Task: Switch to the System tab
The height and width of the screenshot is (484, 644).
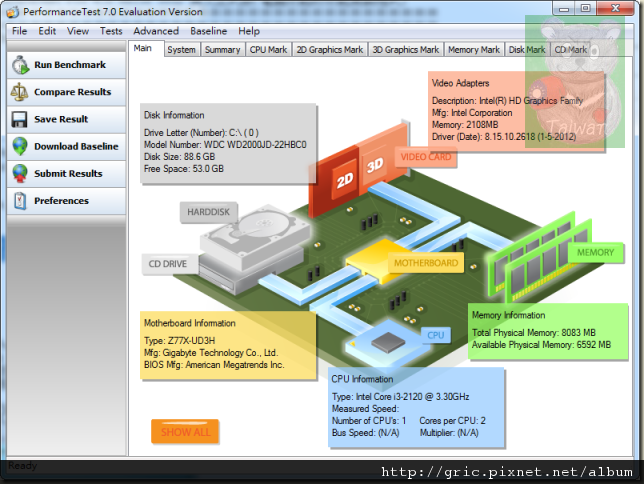Action: tap(182, 50)
